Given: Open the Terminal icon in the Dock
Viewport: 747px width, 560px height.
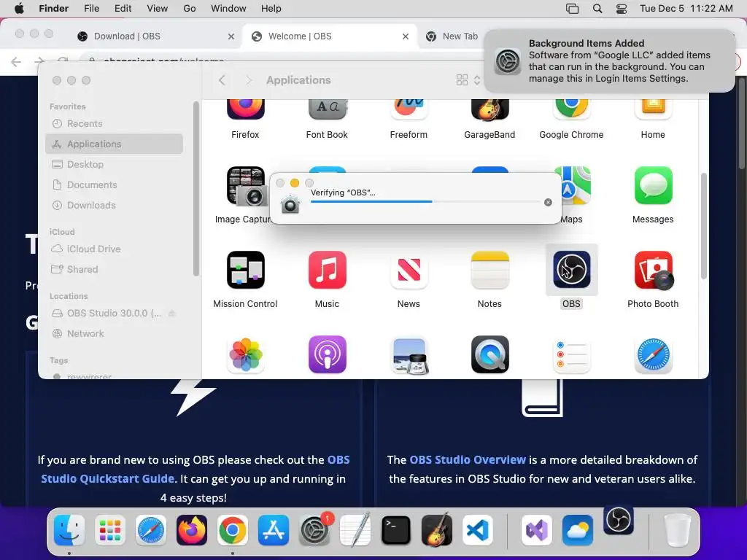Looking at the screenshot, I should (396, 530).
